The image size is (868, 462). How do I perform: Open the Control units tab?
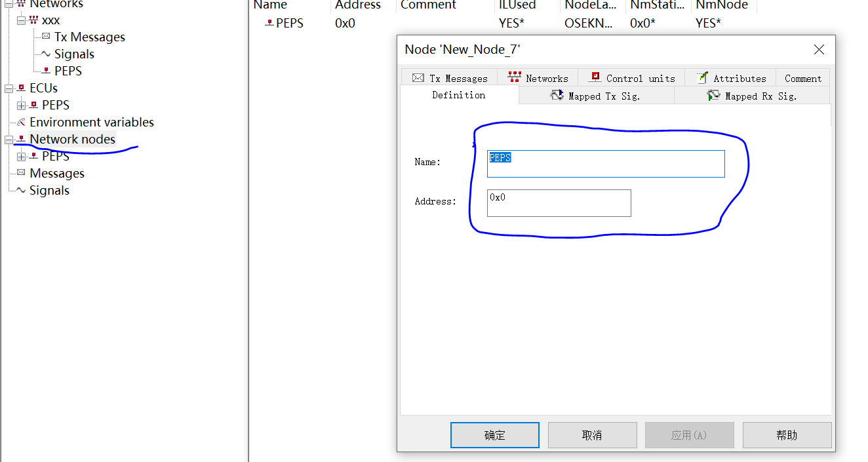pyautogui.click(x=631, y=77)
